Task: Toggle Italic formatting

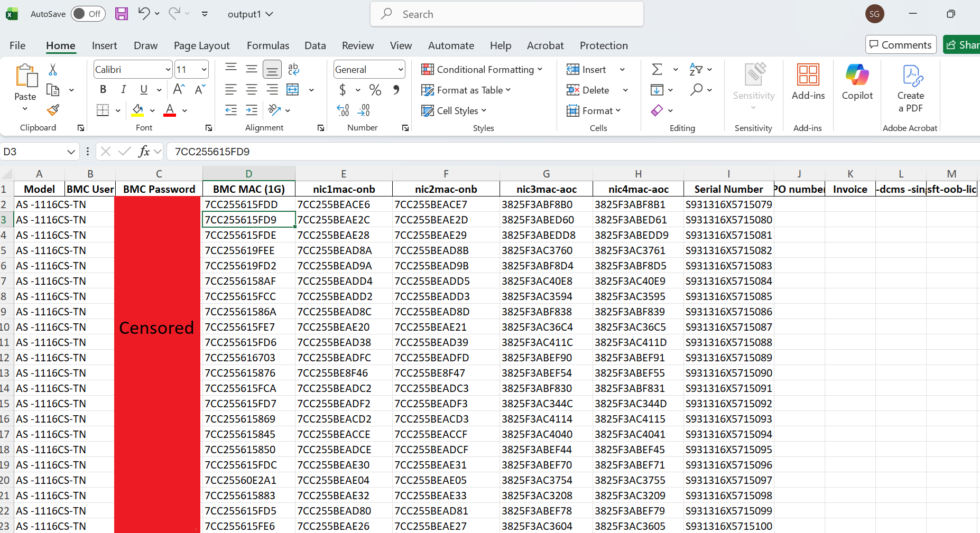Action: (x=123, y=90)
